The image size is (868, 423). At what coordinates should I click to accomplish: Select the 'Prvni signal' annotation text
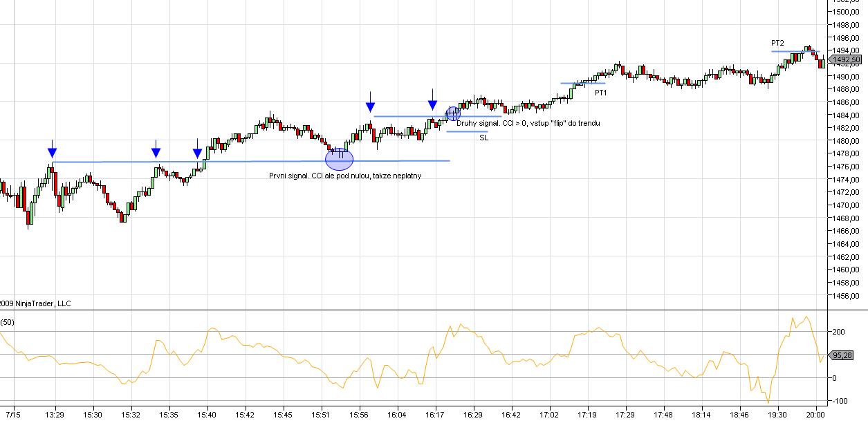point(345,176)
